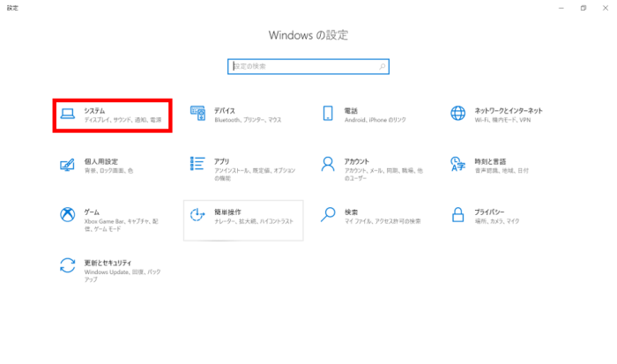Open デバイス via its keyboard icon
The image size is (617, 364).
click(x=197, y=114)
